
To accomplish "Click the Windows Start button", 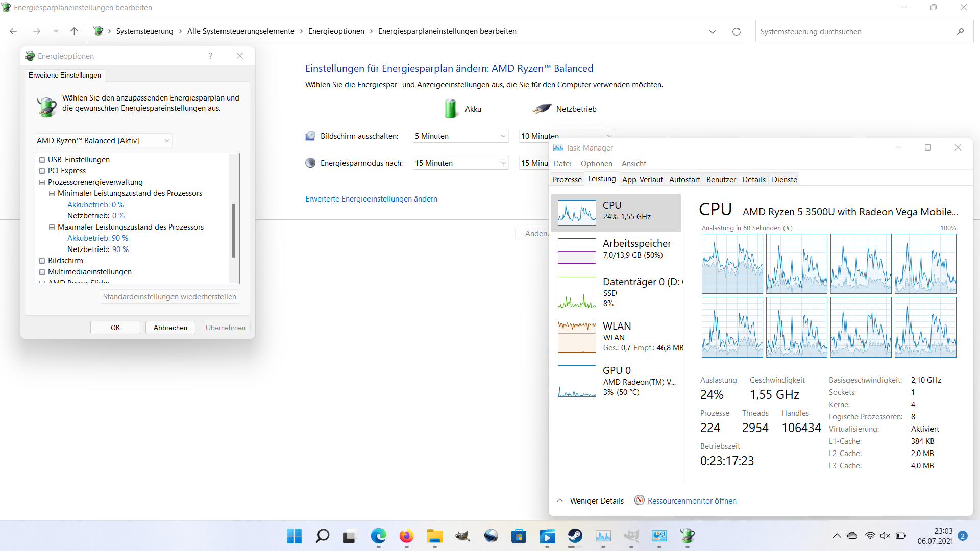I will (294, 536).
